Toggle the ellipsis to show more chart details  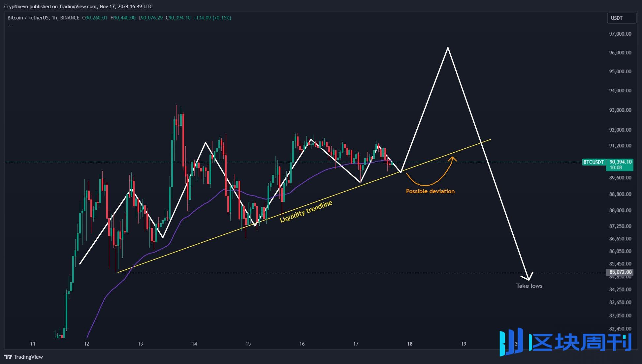[10, 25]
